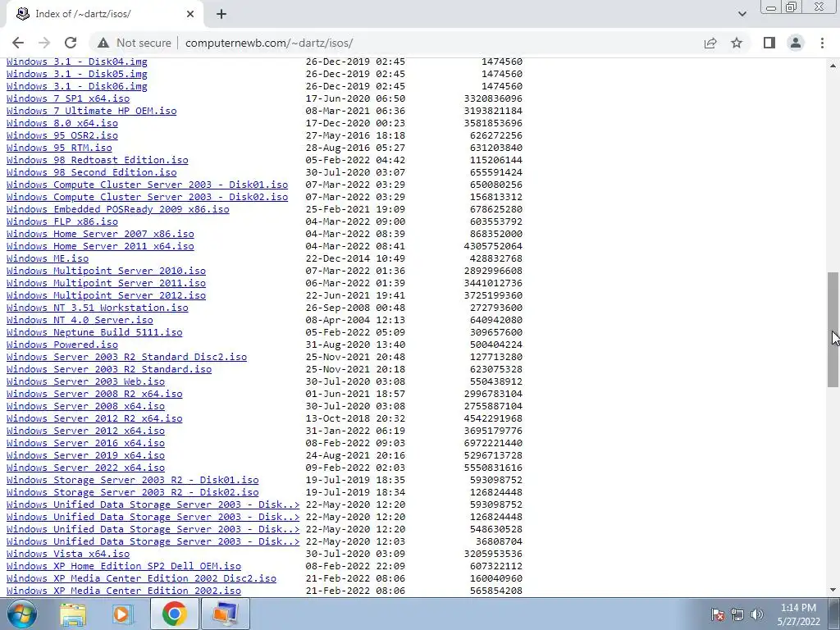
Task: Open the Chrome profile avatar
Action: [796, 43]
